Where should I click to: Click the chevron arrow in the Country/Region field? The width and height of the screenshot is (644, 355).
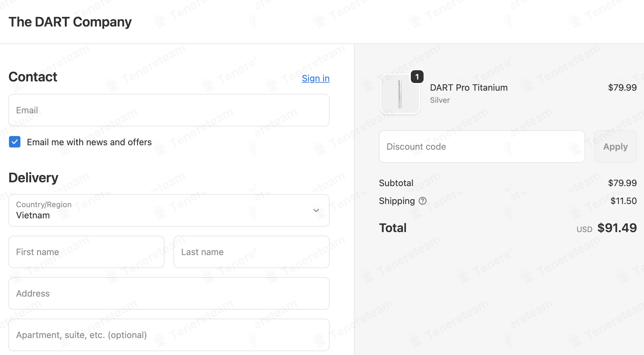click(316, 210)
